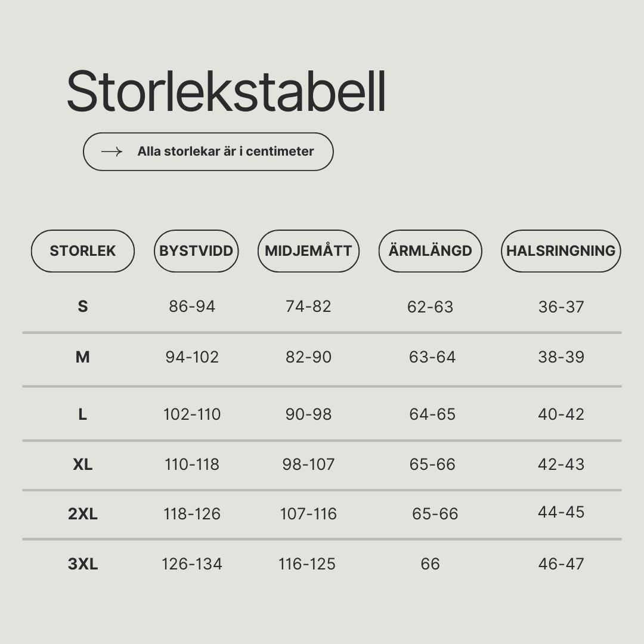
Task: Click sleeve length value 66 for 3XL
Action: point(430,564)
